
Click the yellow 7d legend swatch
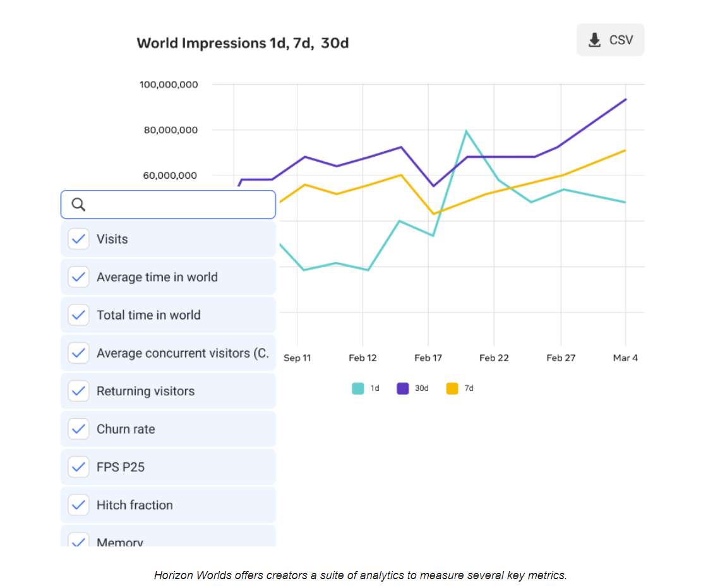point(452,388)
